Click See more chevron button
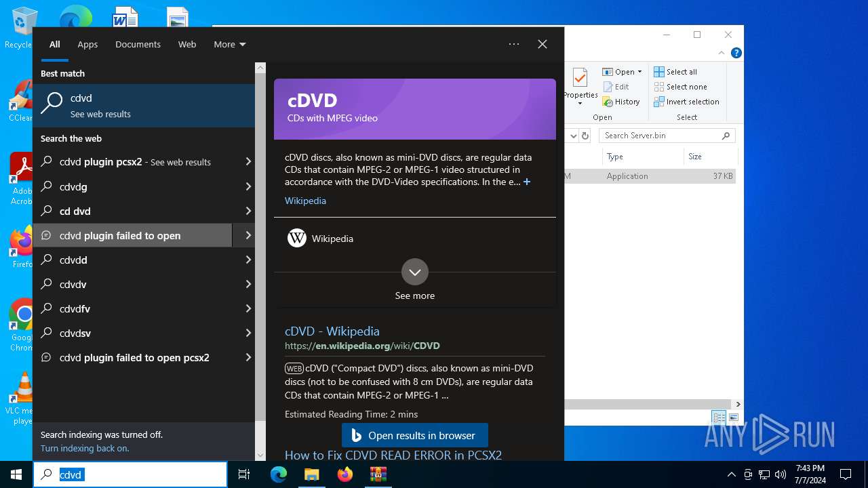This screenshot has width=868, height=488. point(415,272)
